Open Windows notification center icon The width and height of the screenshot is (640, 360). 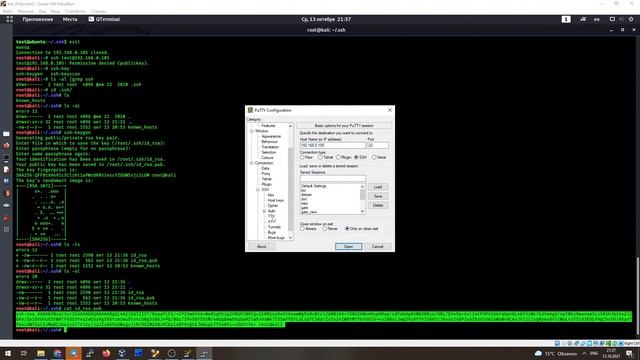tap(629, 353)
